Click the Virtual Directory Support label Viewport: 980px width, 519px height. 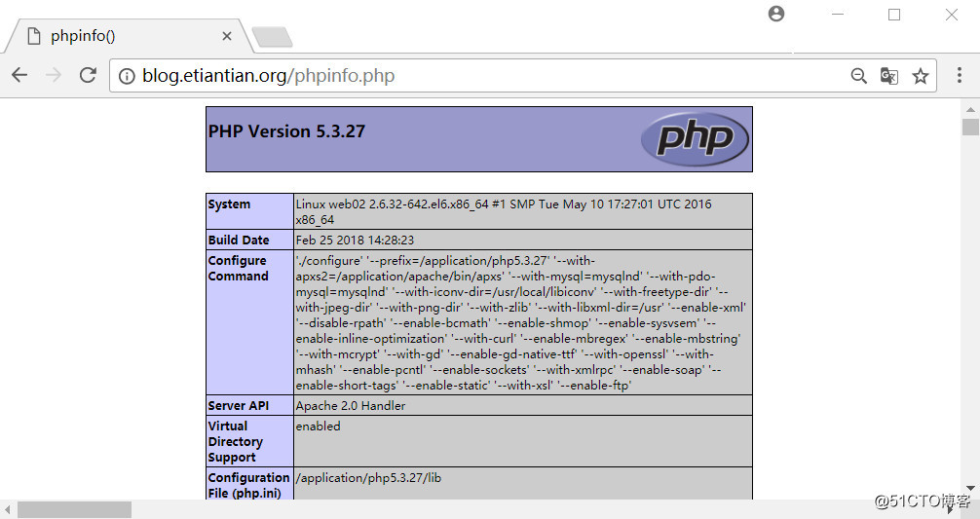click(x=236, y=441)
